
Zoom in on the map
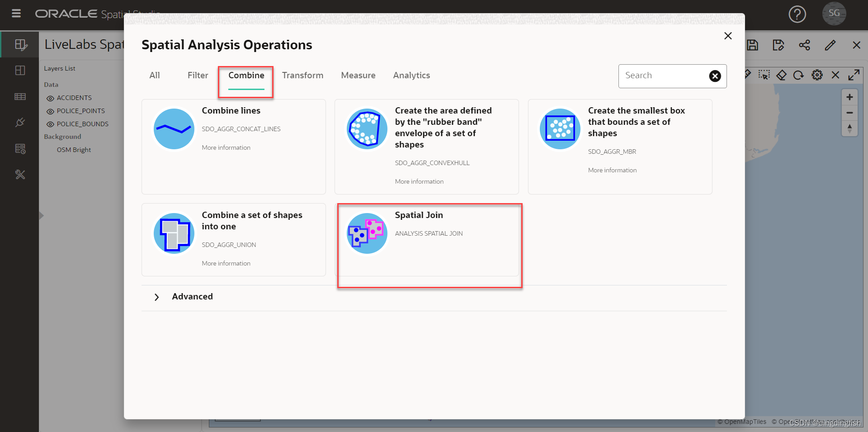tap(849, 97)
